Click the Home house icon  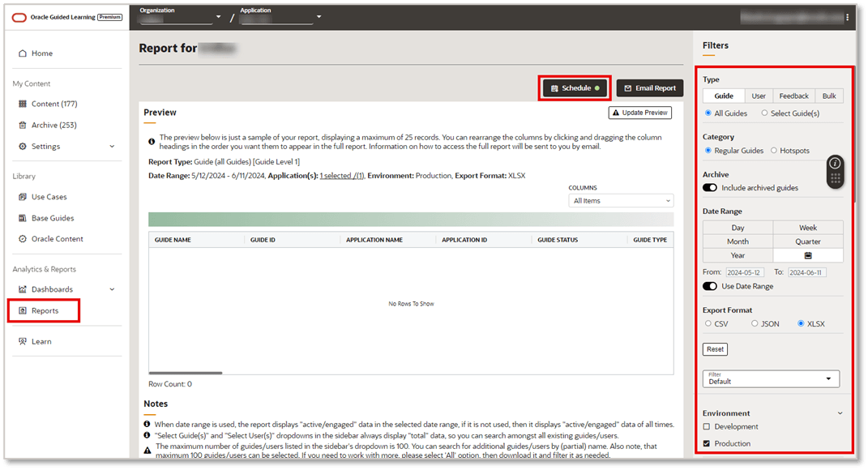pos(23,53)
